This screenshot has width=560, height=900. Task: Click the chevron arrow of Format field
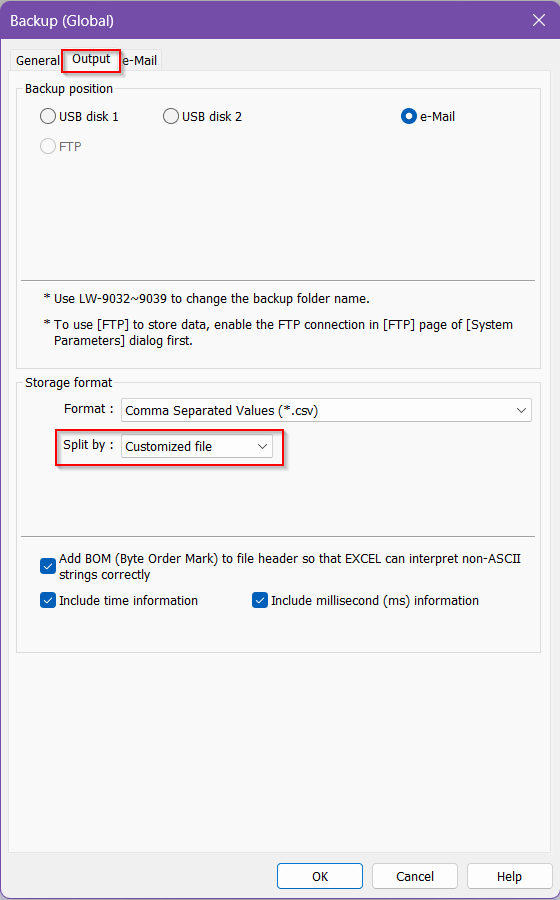pos(521,410)
